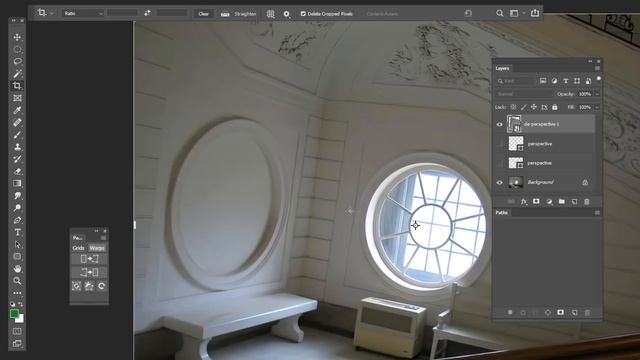Open additional crop settings gear
640x360 pixels.
coord(287,14)
